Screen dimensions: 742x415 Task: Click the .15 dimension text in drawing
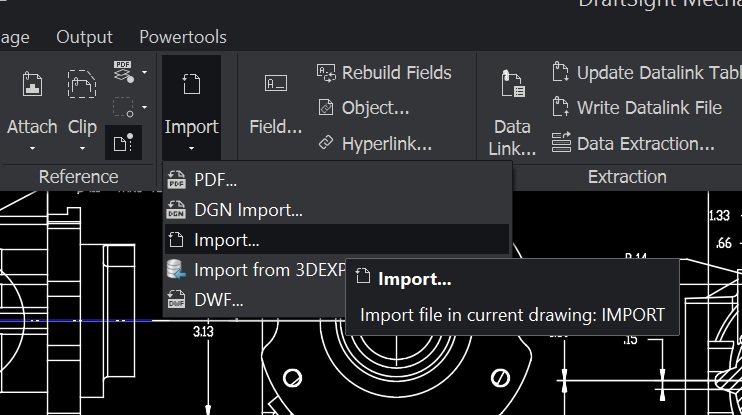(x=630, y=339)
